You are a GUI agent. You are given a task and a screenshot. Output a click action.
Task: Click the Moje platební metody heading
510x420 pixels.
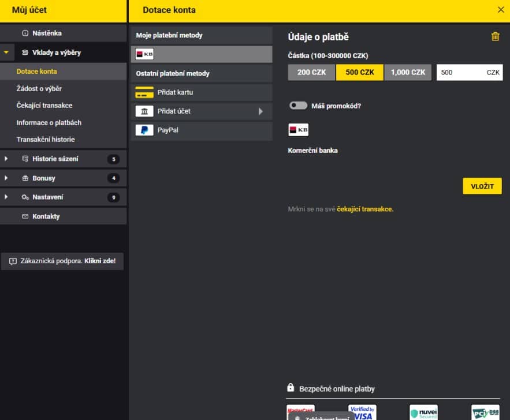(169, 35)
